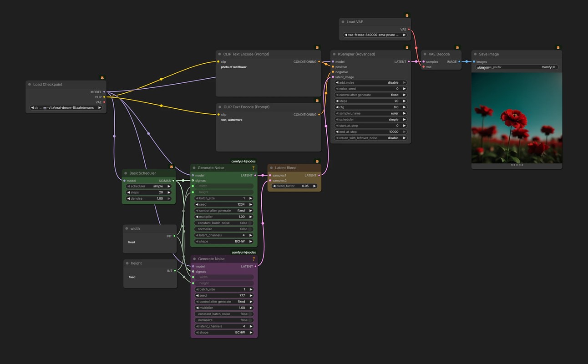588x364 pixels.
Task: Click the question mark on the purple Generate Noise node
Action: [x=253, y=259]
